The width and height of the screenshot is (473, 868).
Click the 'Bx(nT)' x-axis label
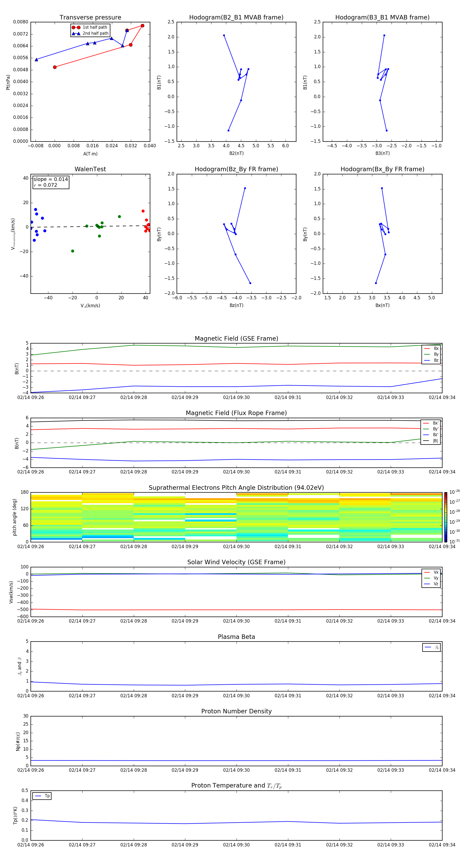382,306
